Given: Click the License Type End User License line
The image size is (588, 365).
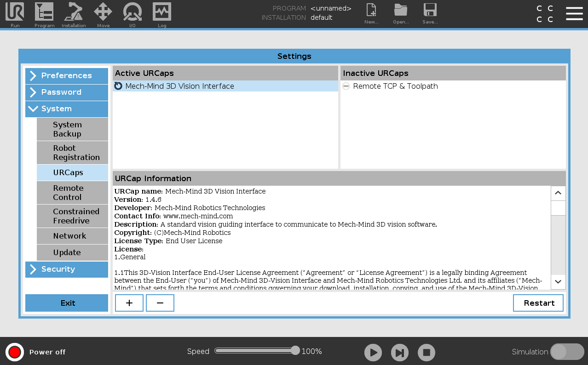Looking at the screenshot, I should tap(168, 241).
